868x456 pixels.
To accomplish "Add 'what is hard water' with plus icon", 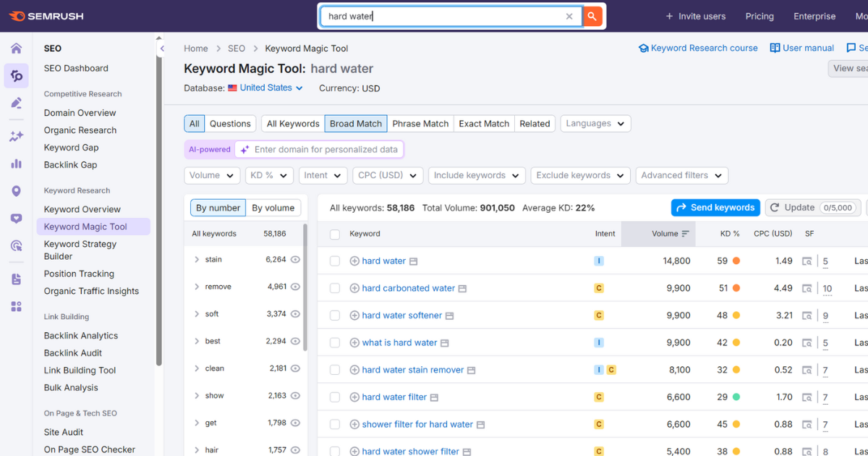I will pos(354,343).
